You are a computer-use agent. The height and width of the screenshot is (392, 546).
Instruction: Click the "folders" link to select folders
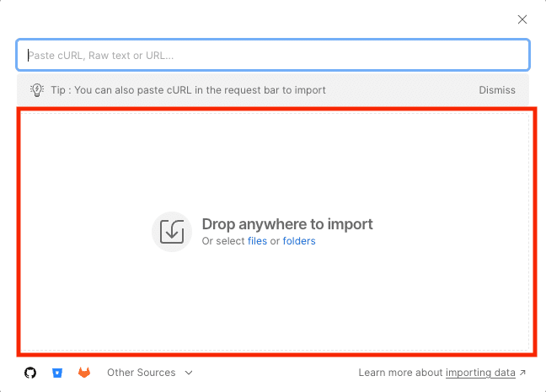(x=299, y=241)
